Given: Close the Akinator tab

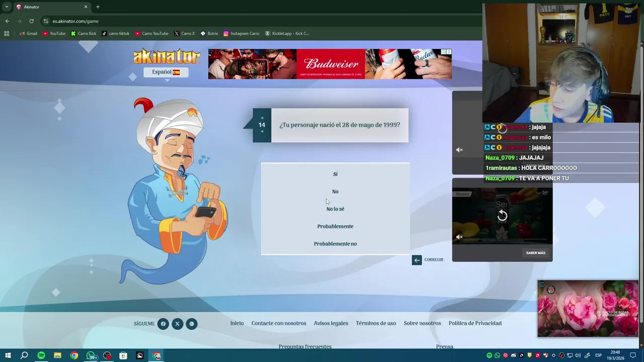Looking at the screenshot, I should 86,7.
